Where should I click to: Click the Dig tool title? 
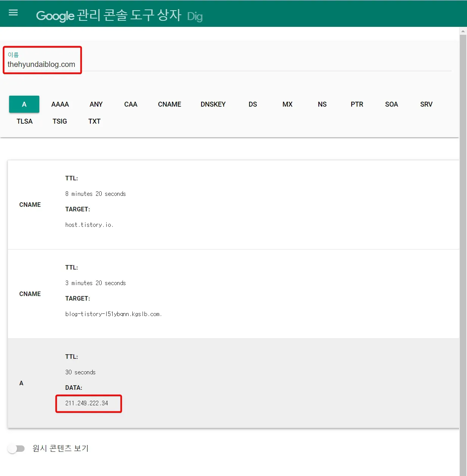pos(195,16)
